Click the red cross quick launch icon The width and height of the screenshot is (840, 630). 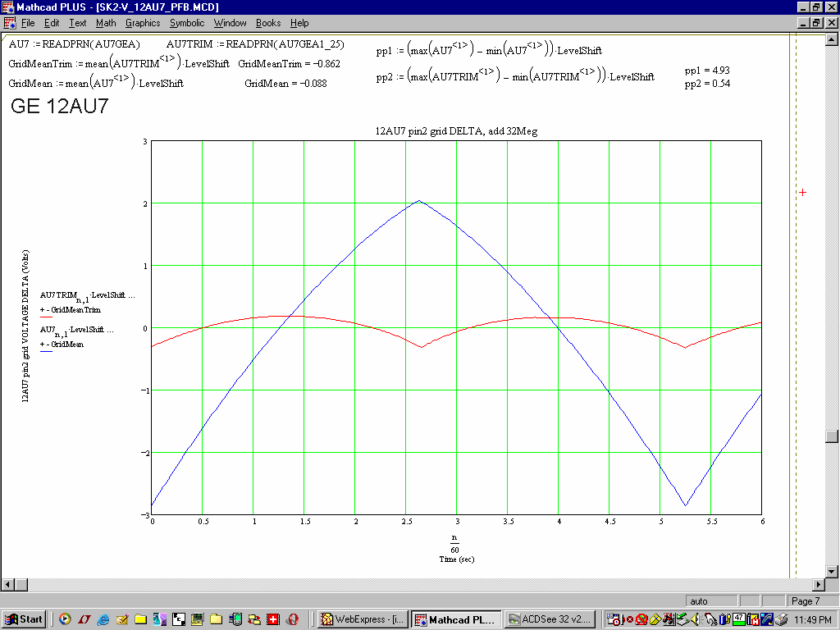pyautogui.click(x=273, y=619)
